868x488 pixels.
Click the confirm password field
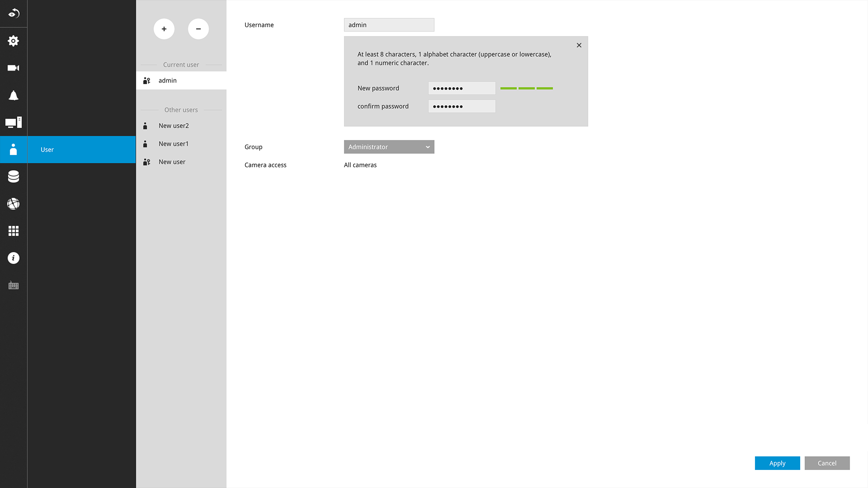coord(462,106)
